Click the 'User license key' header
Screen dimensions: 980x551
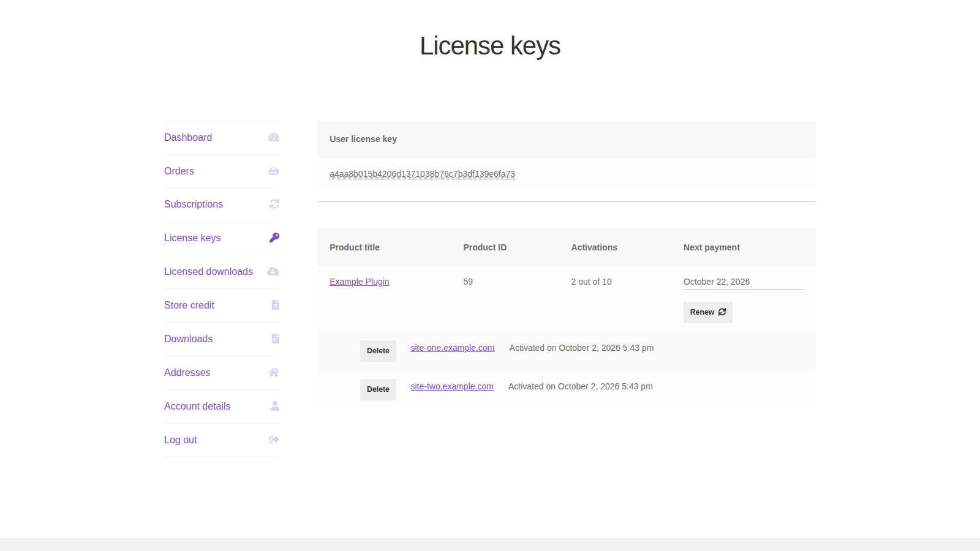[x=363, y=139]
